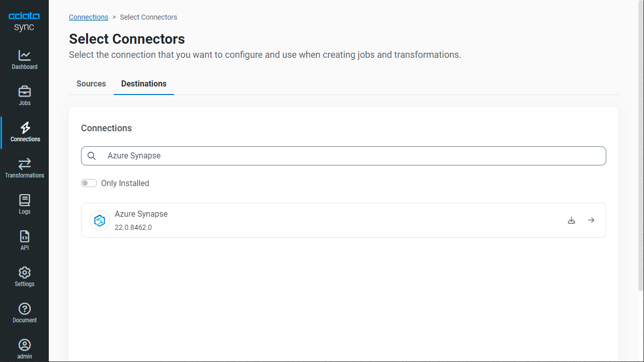Open the Connections sidebar item
Viewport: 644px width, 362px height.
point(24,132)
